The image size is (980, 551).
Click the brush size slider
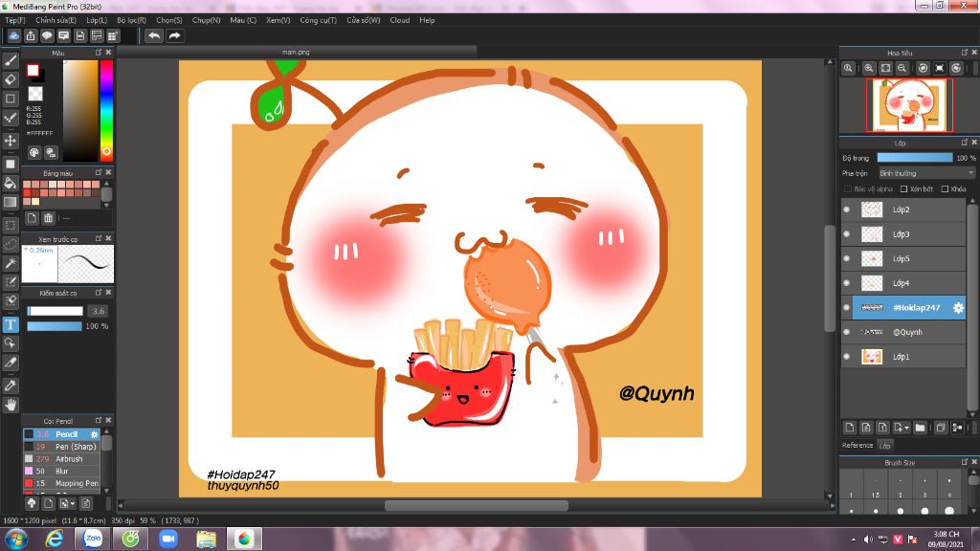(x=55, y=311)
